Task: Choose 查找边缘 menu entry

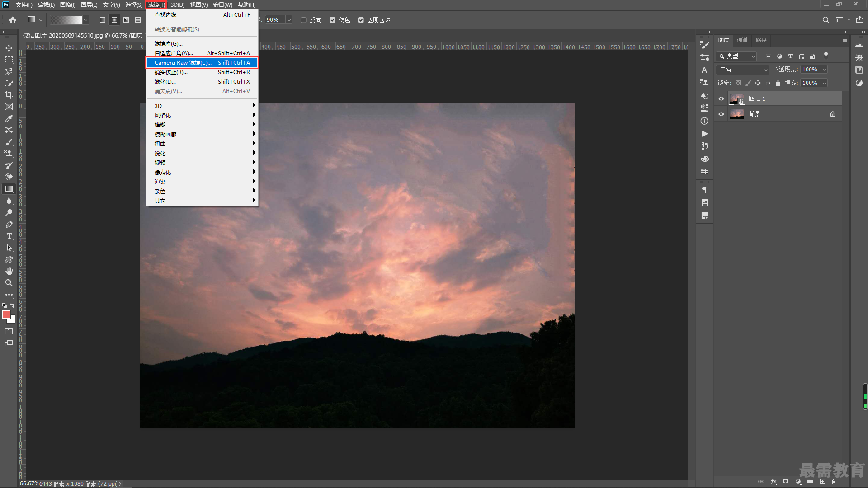Action: click(202, 14)
